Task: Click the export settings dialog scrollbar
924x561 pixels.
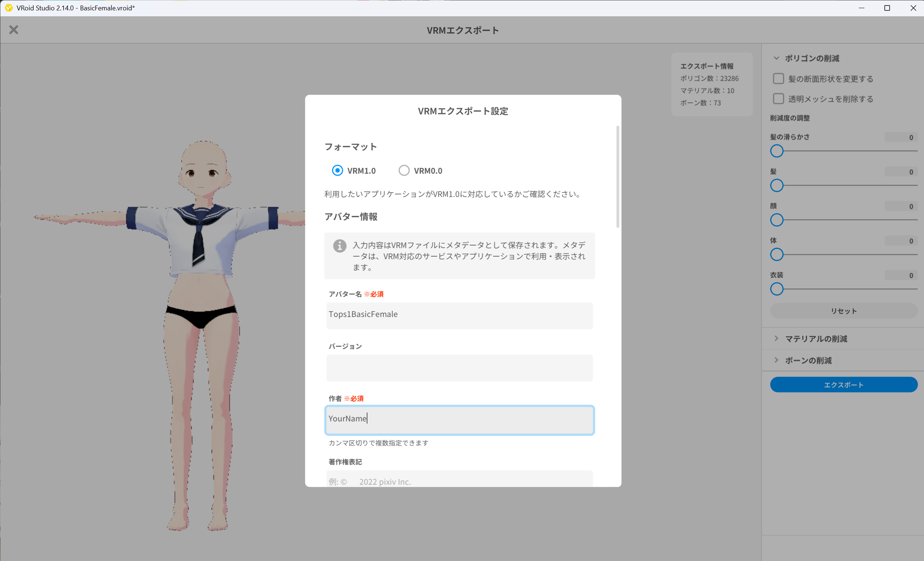Action: (618, 177)
